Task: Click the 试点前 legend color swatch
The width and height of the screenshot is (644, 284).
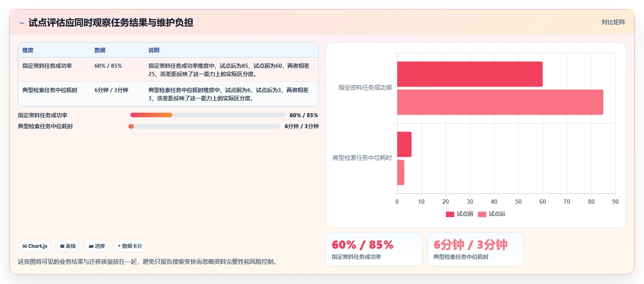Action: (450, 214)
